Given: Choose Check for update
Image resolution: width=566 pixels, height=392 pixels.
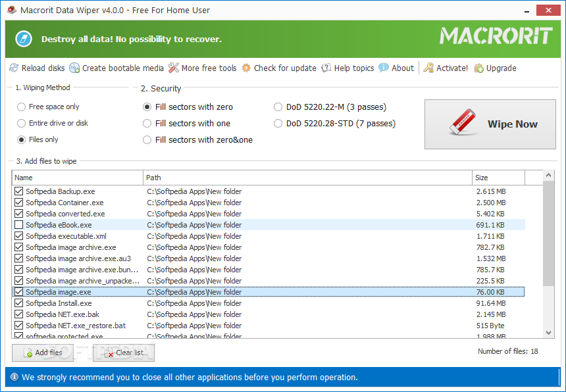Looking at the screenshot, I should pyautogui.click(x=285, y=68).
